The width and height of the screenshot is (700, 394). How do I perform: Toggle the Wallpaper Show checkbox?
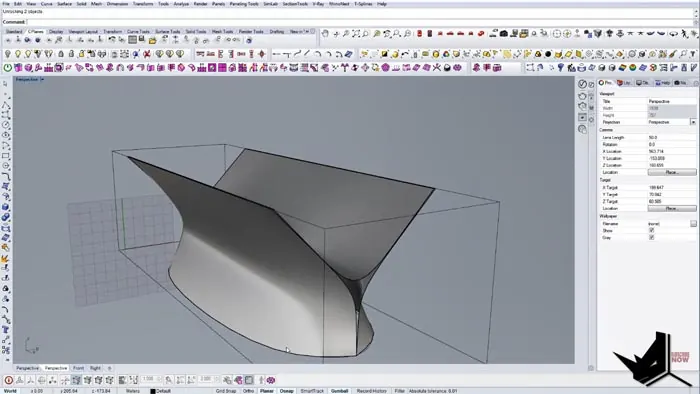coord(651,231)
